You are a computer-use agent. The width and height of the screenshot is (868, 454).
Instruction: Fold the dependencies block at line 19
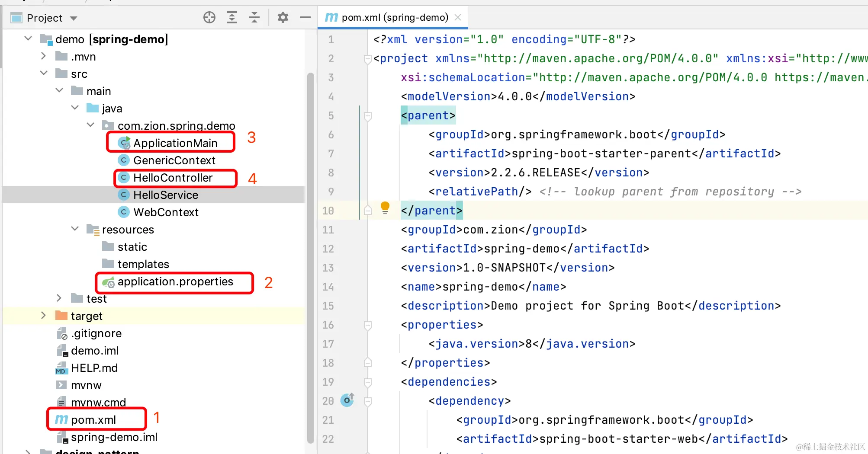(368, 382)
